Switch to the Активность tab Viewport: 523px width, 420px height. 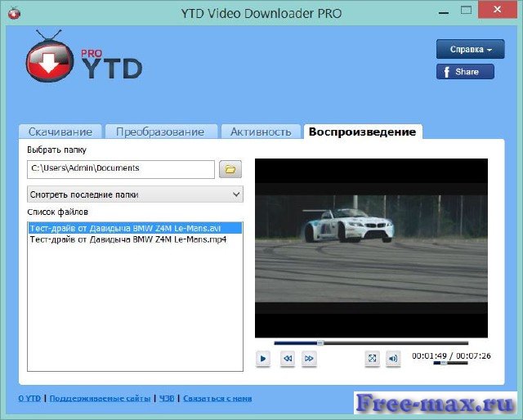pos(261,132)
